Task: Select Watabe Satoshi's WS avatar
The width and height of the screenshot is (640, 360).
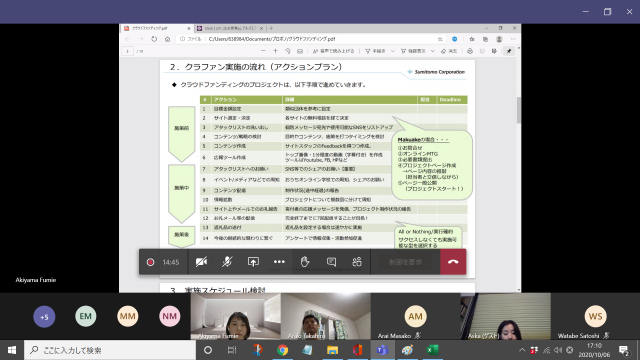Action: (x=596, y=316)
